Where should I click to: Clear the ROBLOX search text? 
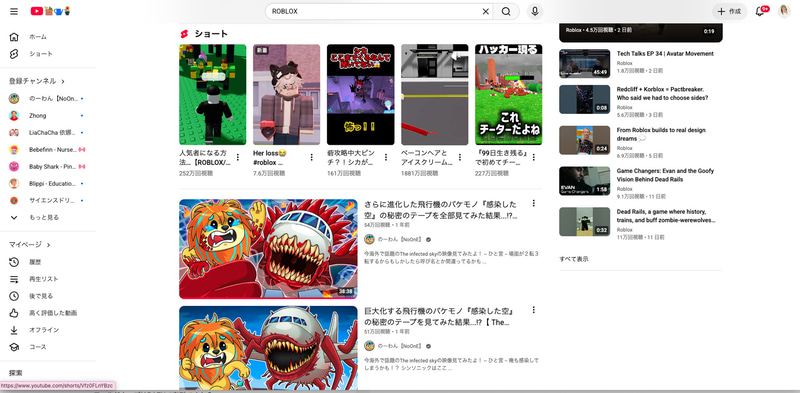pyautogui.click(x=485, y=11)
